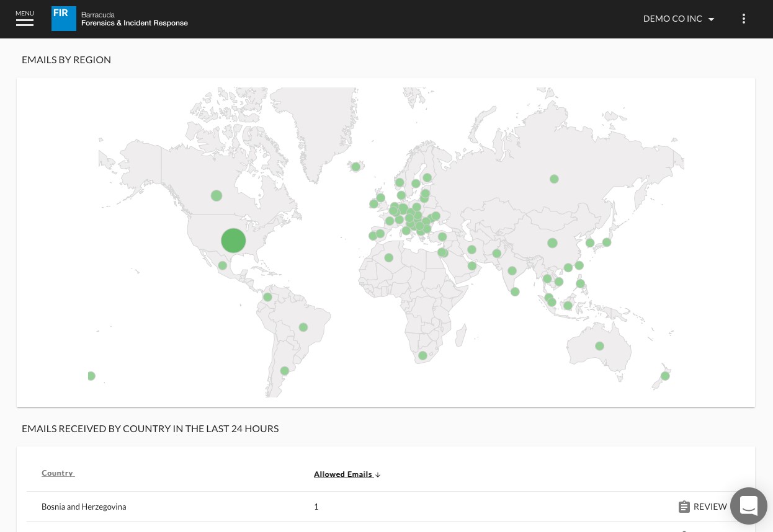Open the hamburger MENU icon
773x532 pixels.
tap(25, 19)
